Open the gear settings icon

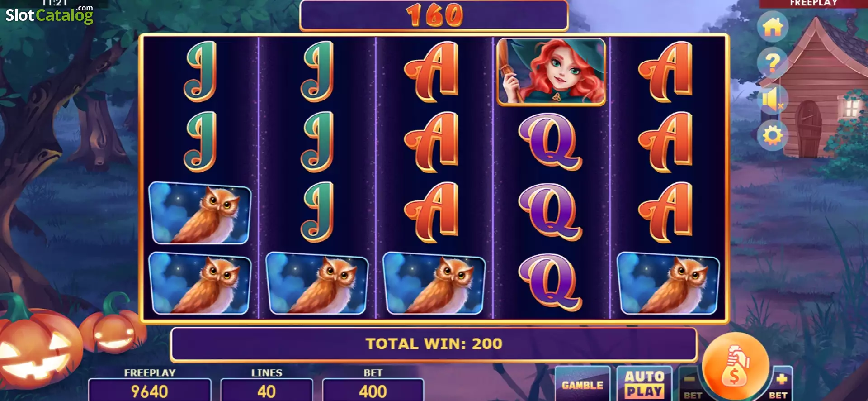pos(773,135)
